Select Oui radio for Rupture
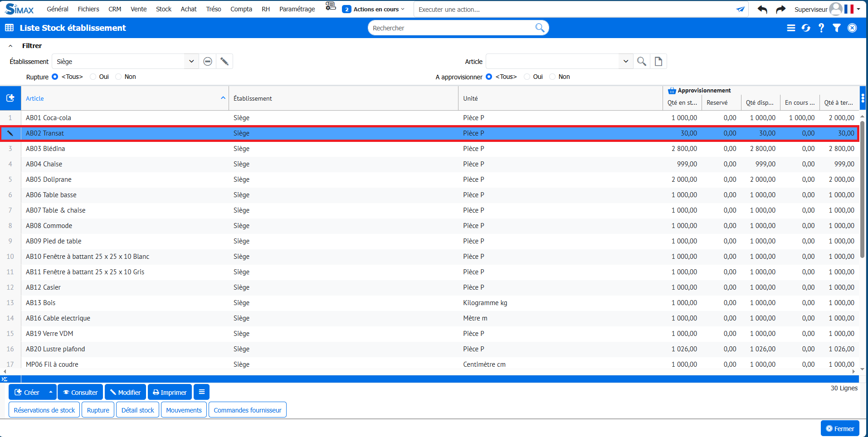The image size is (868, 437). coord(93,77)
